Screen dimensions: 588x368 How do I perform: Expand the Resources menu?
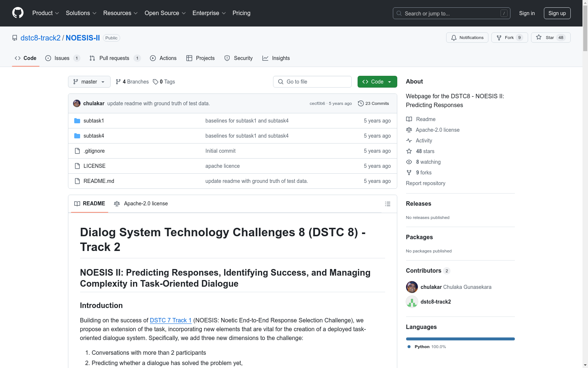point(121,13)
